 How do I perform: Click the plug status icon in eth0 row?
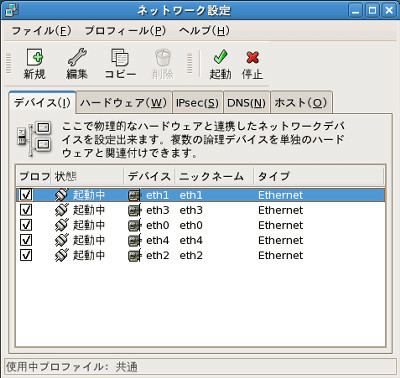tap(62, 225)
